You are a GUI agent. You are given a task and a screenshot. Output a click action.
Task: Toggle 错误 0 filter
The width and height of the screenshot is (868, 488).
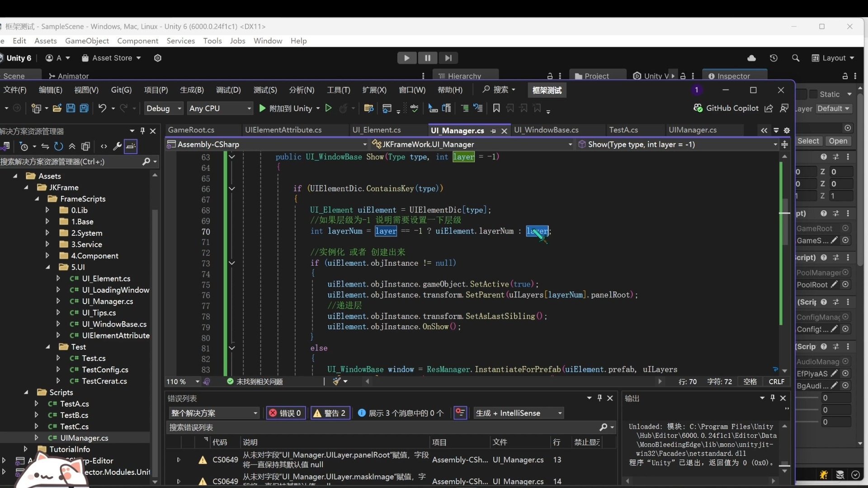286,413
